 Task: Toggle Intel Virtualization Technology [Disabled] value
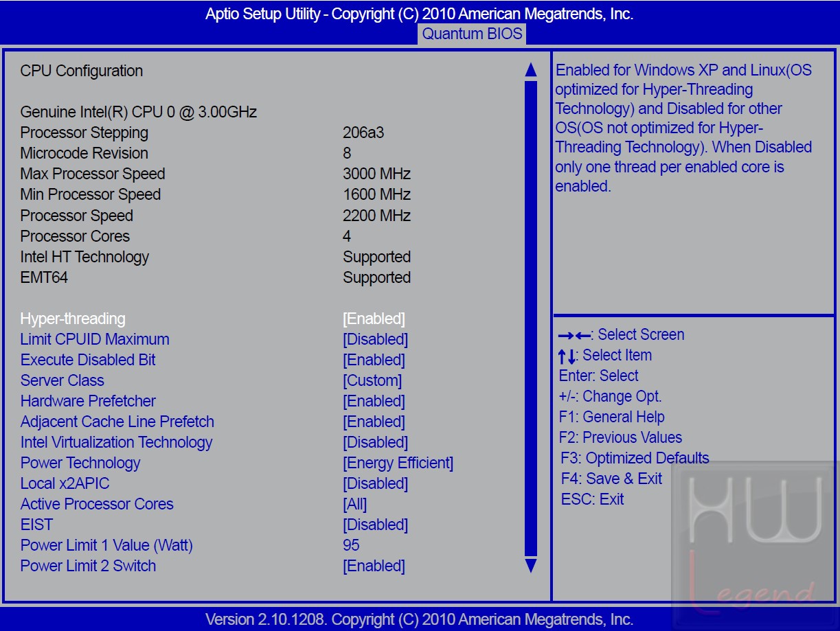(375, 442)
